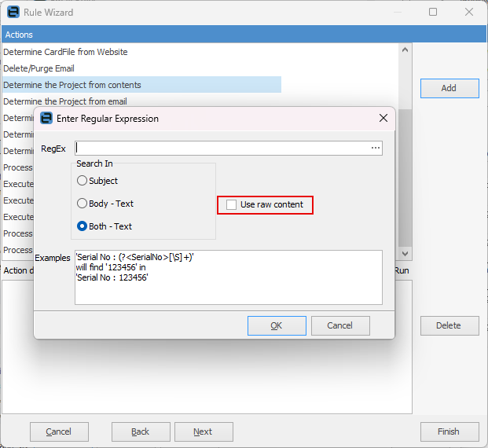This screenshot has width=488, height=448.
Task: Click inside the Examples text box
Action: (229, 277)
